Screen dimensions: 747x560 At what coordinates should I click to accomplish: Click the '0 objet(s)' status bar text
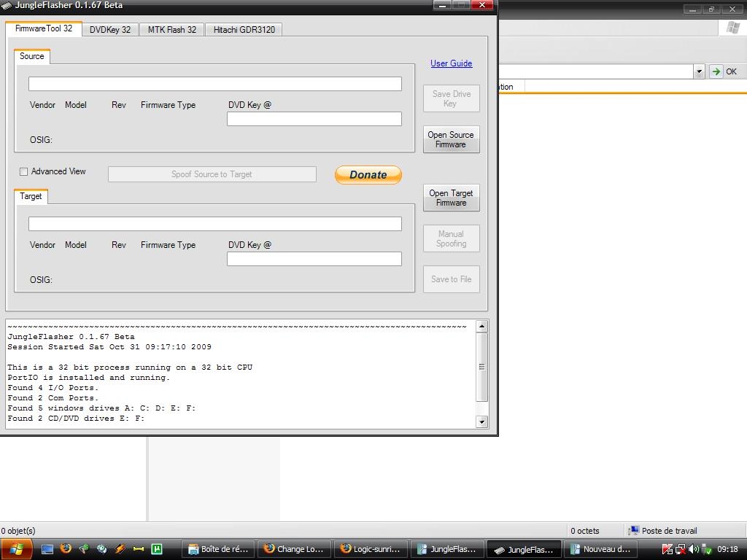click(18, 531)
